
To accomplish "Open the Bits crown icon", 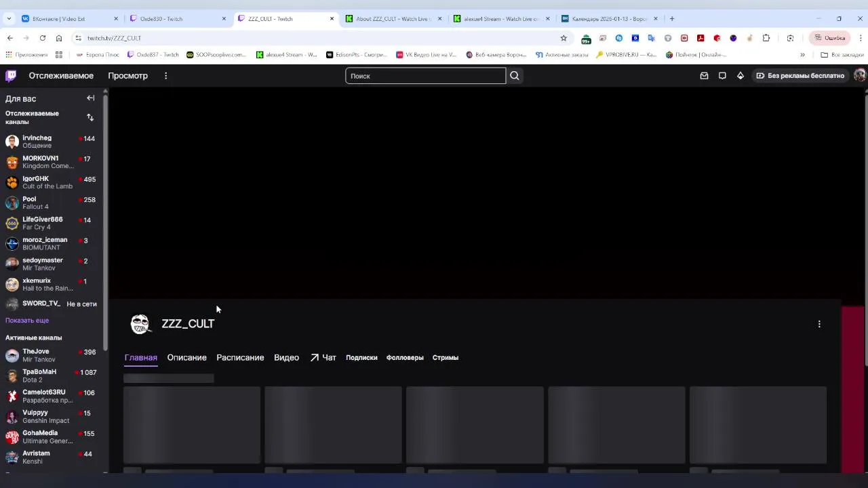I will tap(741, 76).
